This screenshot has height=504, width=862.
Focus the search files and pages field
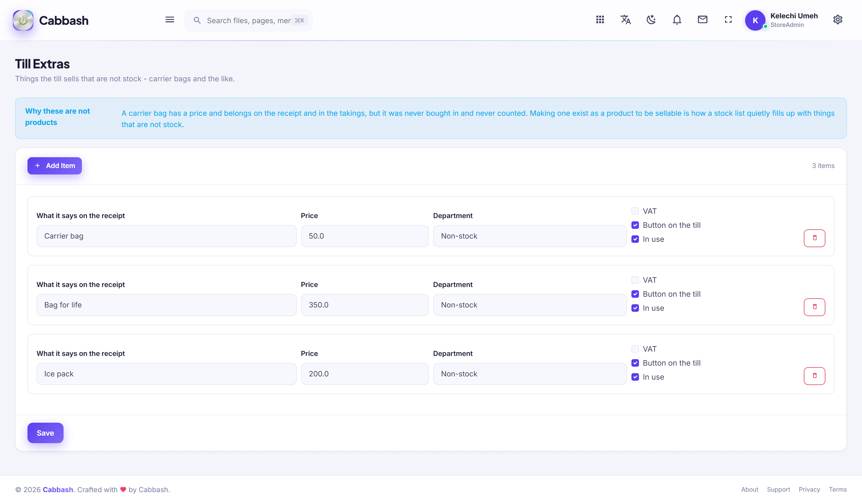[x=249, y=20]
